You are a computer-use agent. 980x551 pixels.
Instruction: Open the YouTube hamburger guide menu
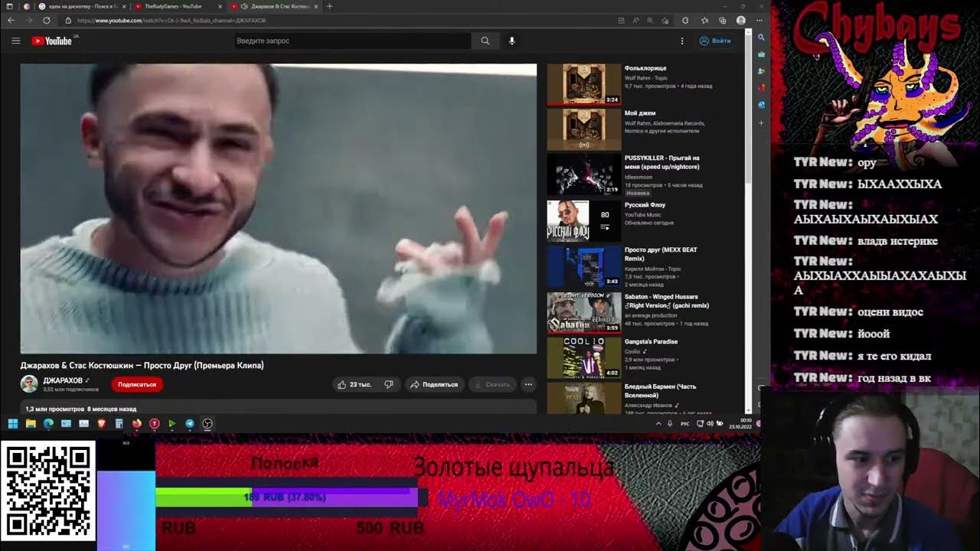coord(15,41)
